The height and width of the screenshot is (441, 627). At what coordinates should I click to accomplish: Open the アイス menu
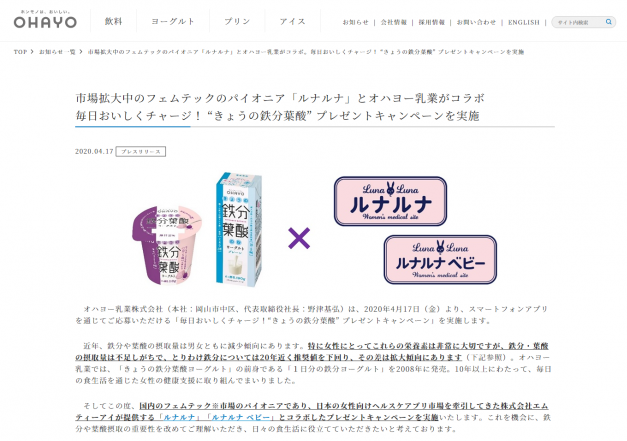click(x=292, y=22)
